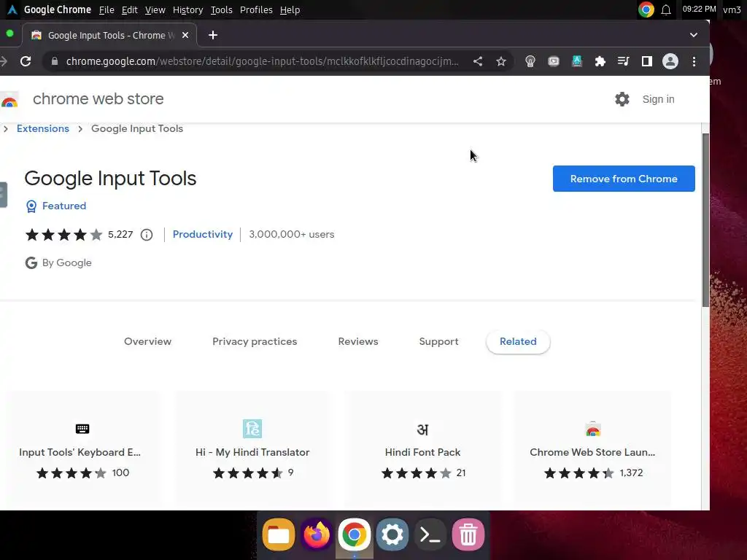Click the Featured label link
This screenshot has width=747, height=560.
[x=64, y=206]
